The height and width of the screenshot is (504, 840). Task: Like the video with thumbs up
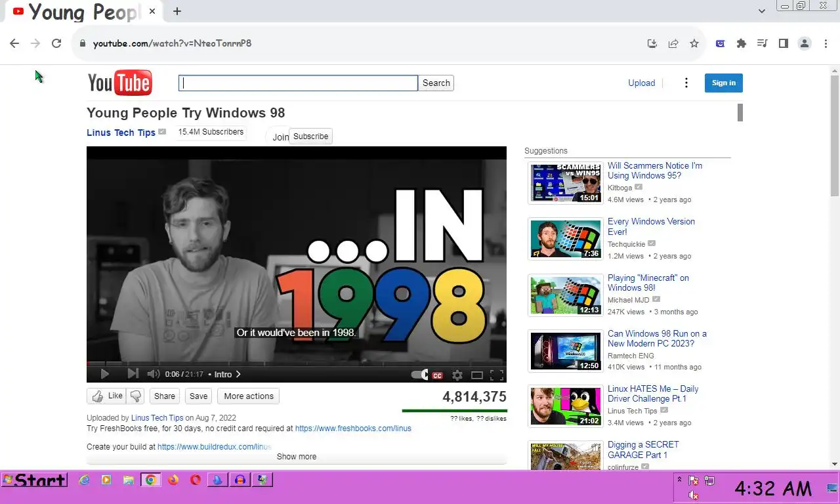106,396
